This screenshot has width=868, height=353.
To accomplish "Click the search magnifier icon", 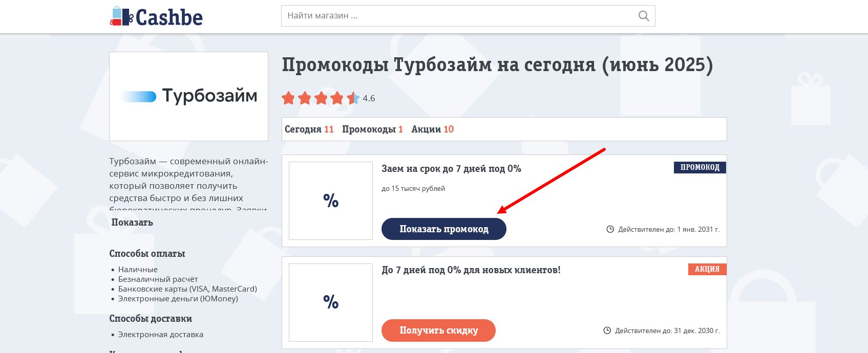I will pyautogui.click(x=644, y=16).
